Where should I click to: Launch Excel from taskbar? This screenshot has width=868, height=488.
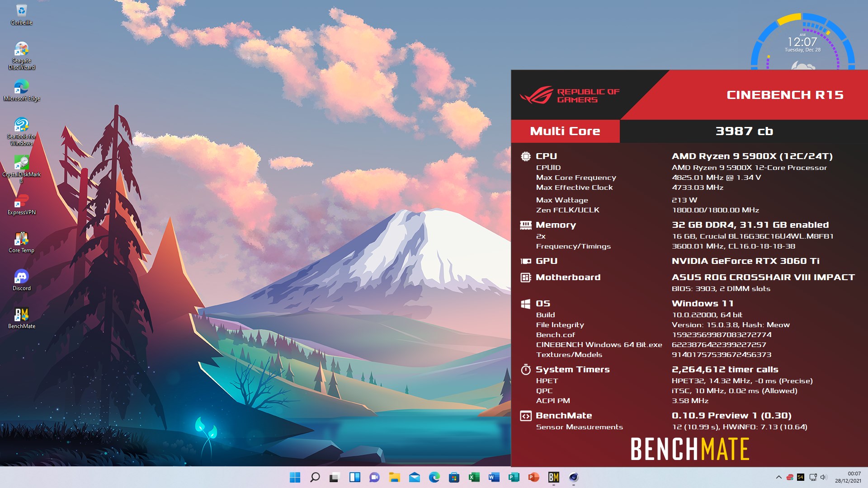[474, 477]
